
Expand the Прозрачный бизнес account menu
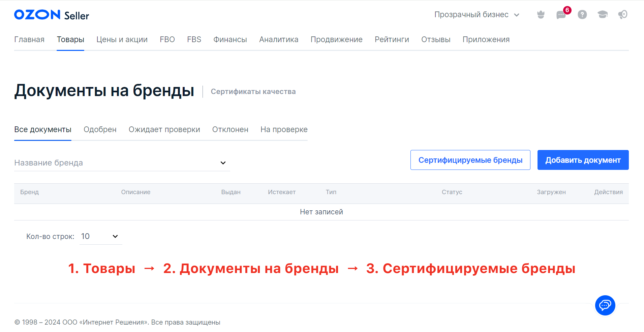pyautogui.click(x=477, y=14)
